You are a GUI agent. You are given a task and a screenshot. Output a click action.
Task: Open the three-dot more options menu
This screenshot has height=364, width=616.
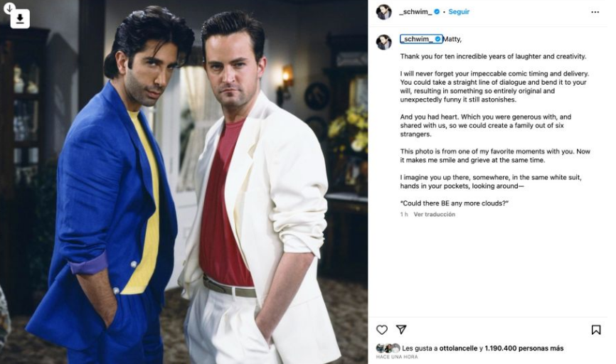click(x=595, y=12)
